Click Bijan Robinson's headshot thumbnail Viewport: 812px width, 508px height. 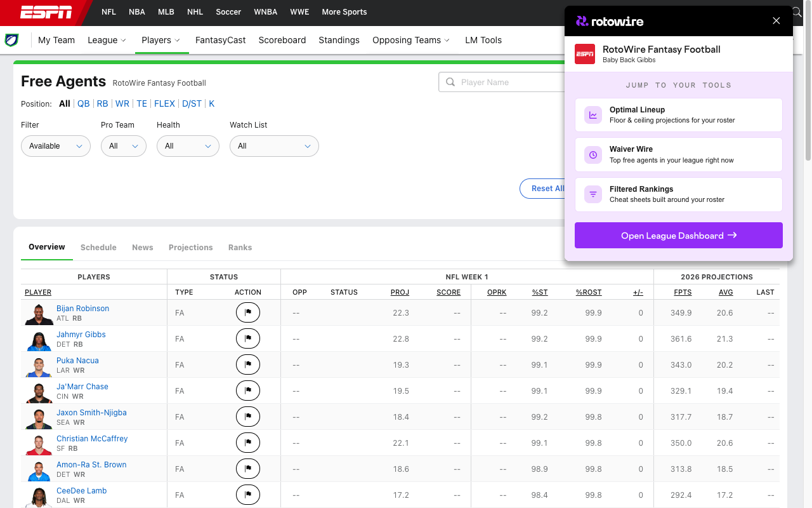point(39,314)
